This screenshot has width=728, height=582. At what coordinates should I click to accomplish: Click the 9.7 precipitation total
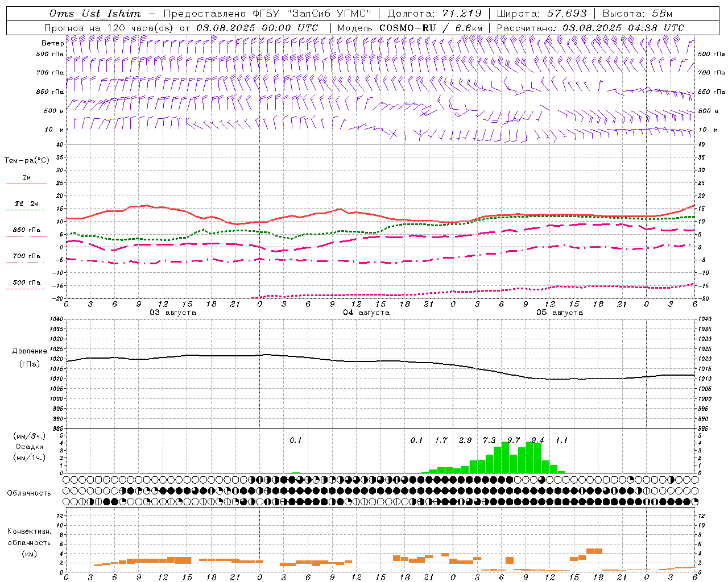pyautogui.click(x=514, y=440)
